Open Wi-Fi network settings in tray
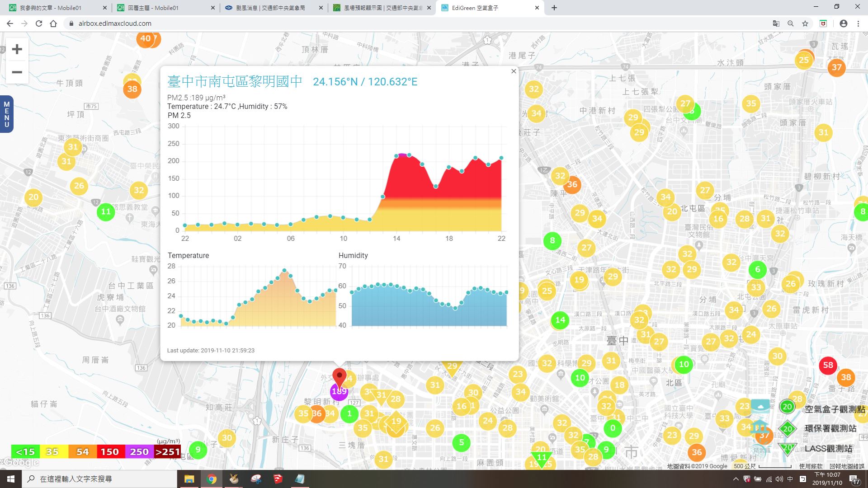 pos(769,479)
